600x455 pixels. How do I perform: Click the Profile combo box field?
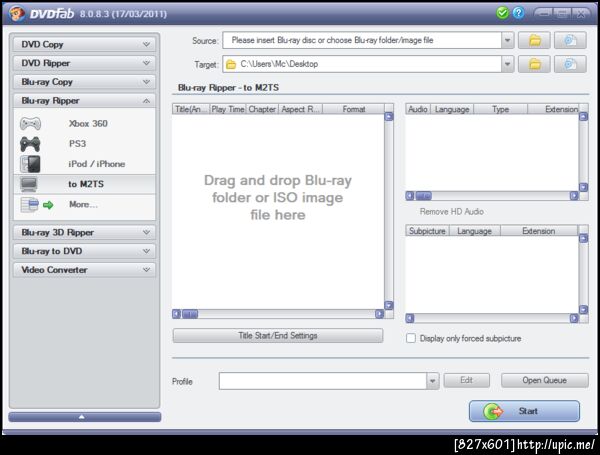(x=323, y=381)
